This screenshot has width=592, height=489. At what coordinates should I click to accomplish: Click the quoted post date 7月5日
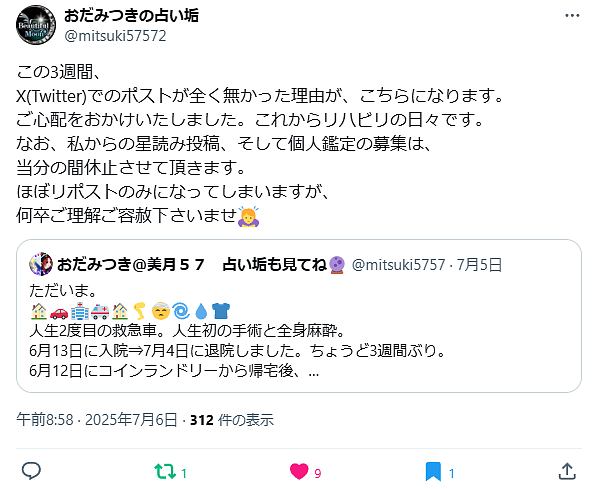(479, 265)
